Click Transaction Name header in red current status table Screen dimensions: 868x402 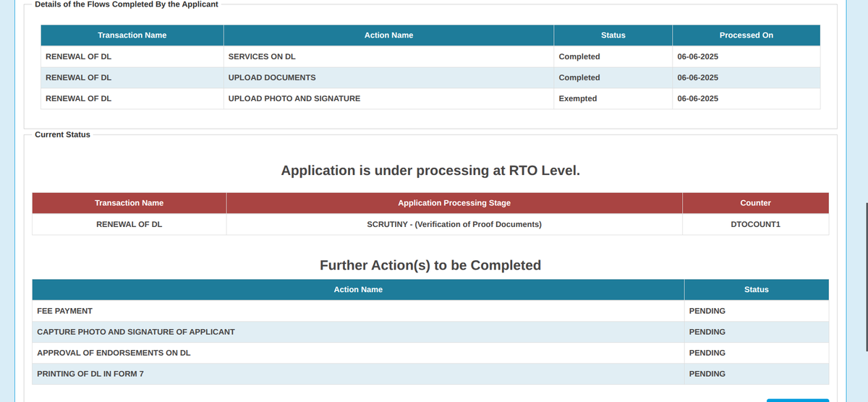129,203
